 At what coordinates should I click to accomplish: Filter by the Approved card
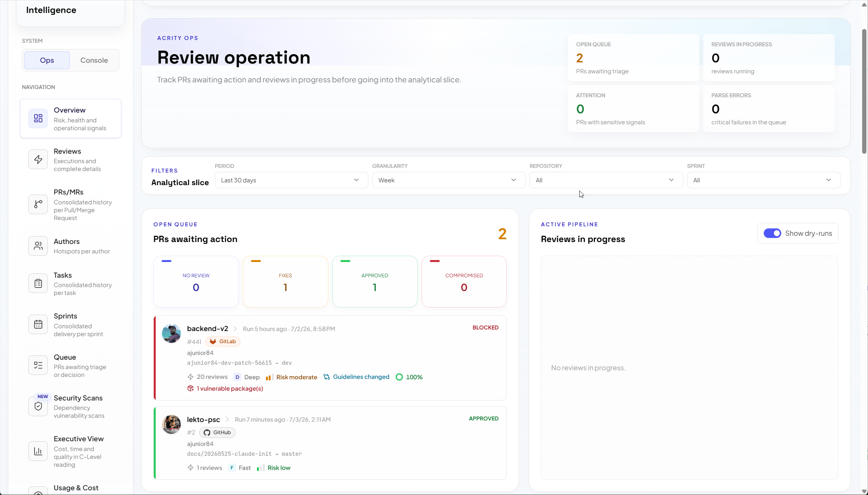point(375,282)
